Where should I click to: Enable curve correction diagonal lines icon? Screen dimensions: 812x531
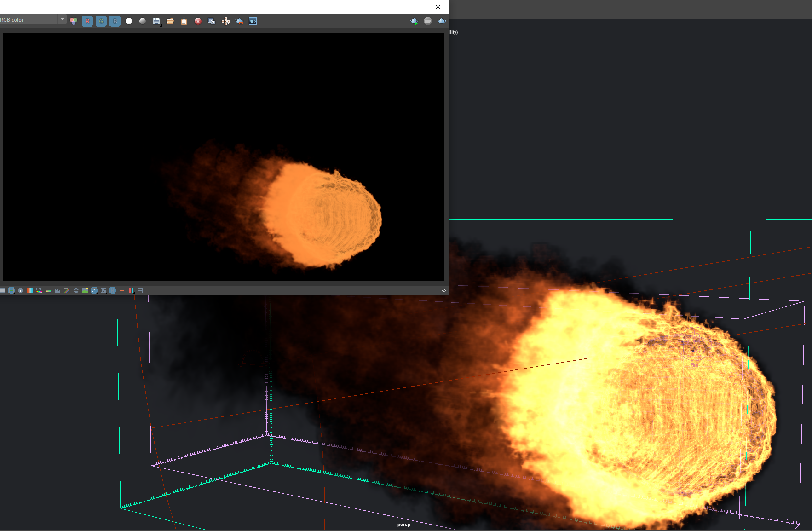(67, 290)
